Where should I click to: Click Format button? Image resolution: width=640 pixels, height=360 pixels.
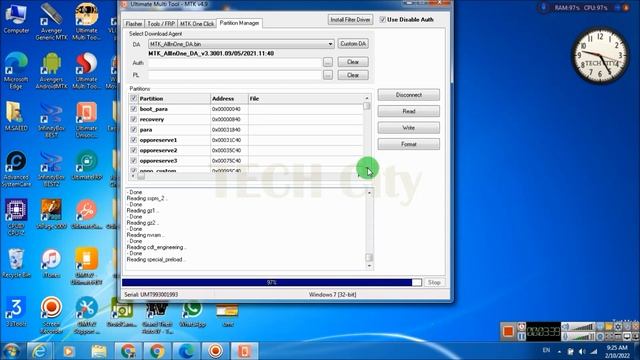click(409, 144)
